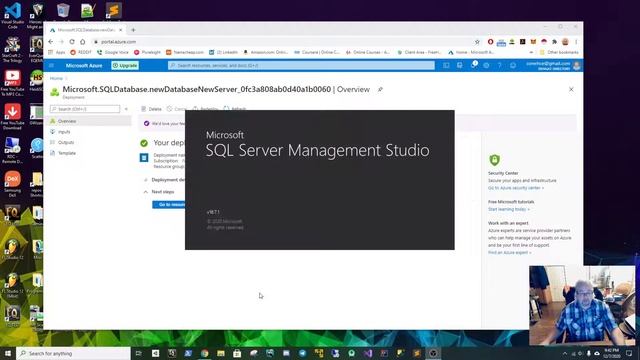The height and width of the screenshot is (360, 640).
Task: Open the LinkedIn bookmark
Action: (x=223, y=52)
